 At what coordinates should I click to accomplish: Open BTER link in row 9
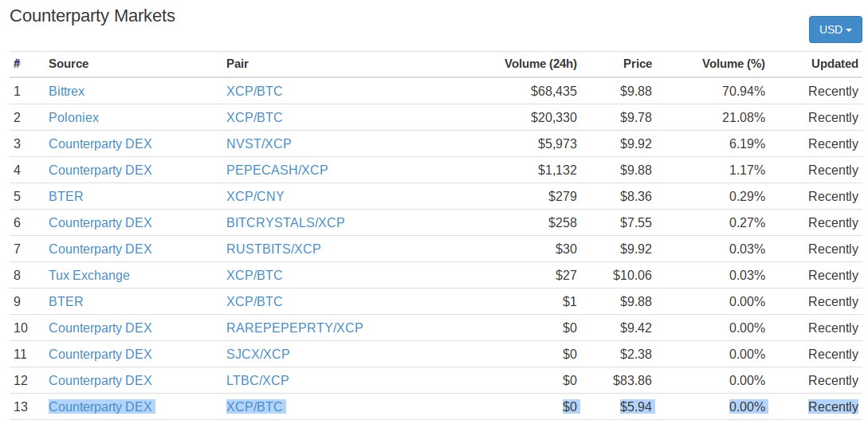click(66, 302)
